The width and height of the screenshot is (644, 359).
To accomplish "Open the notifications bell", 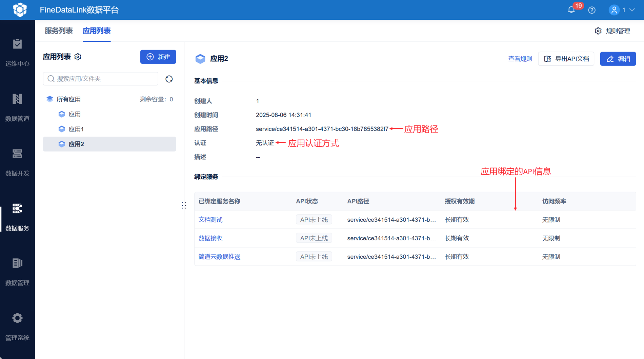I will tap(571, 10).
